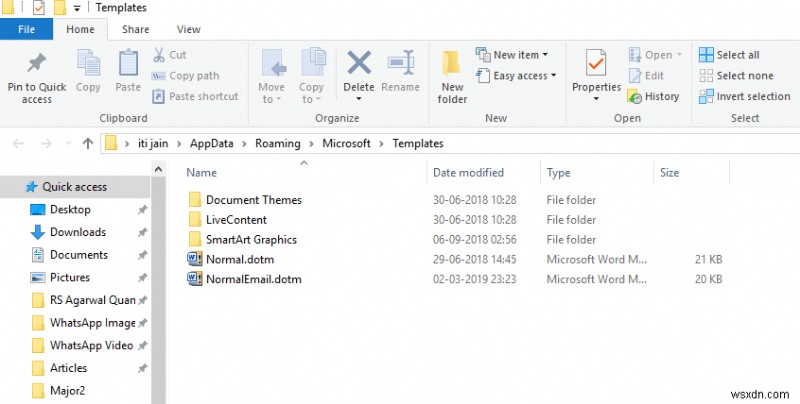This screenshot has height=404, width=800.
Task: Select Downloads in the Quick access sidebar
Action: point(78,232)
